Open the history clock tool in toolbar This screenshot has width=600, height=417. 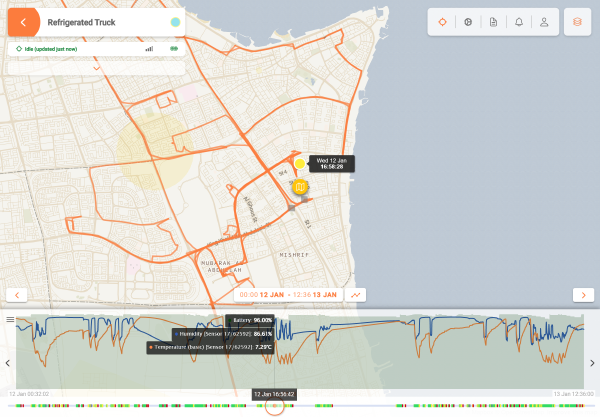[468, 22]
